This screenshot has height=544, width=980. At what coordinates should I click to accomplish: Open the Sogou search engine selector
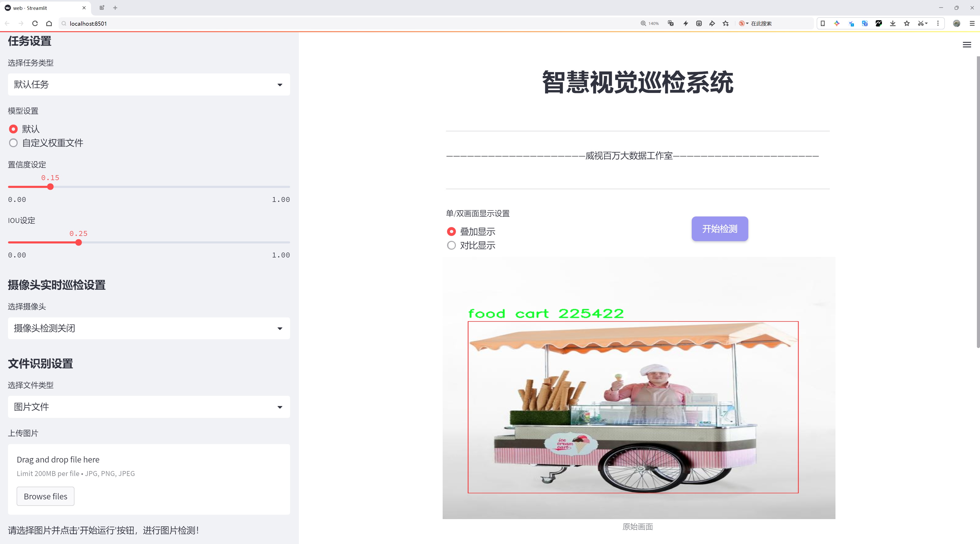point(743,23)
